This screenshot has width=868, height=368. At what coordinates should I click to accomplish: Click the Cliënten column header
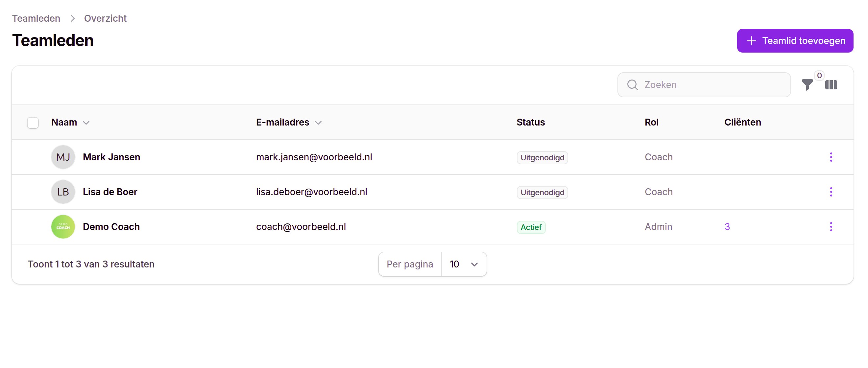743,122
